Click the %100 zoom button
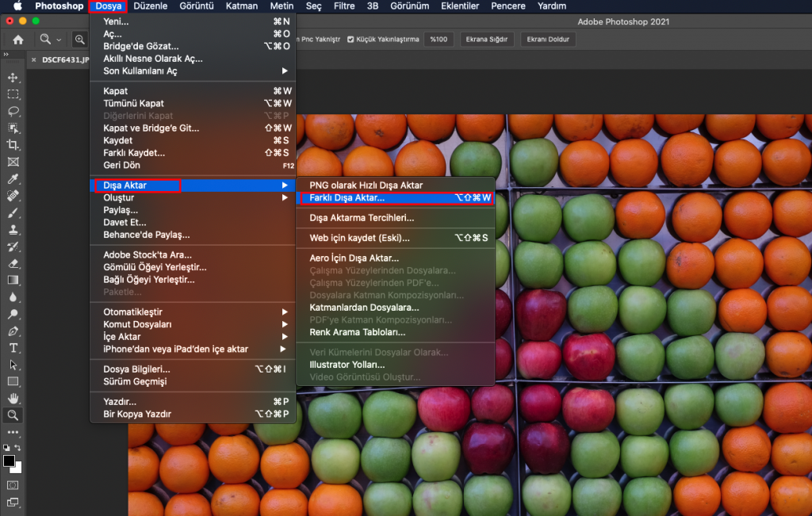 [439, 40]
